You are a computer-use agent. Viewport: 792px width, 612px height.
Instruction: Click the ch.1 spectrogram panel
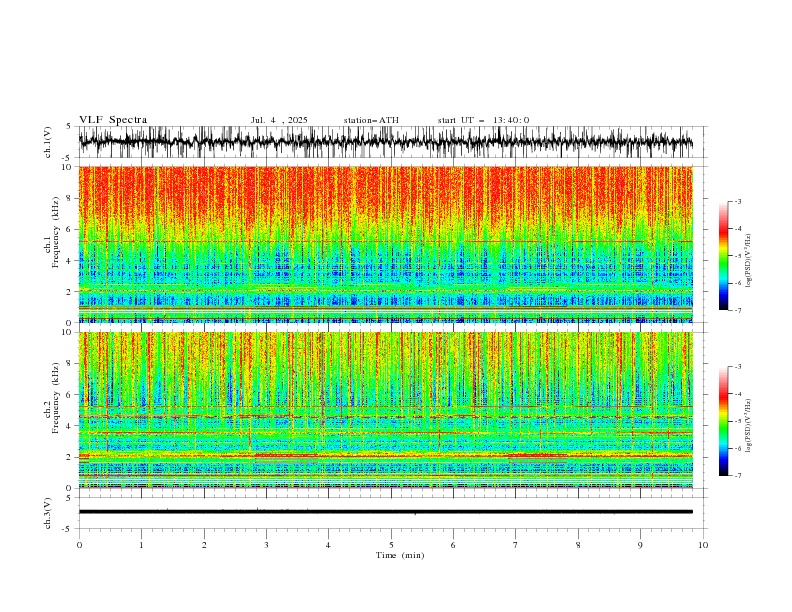[x=385, y=244]
